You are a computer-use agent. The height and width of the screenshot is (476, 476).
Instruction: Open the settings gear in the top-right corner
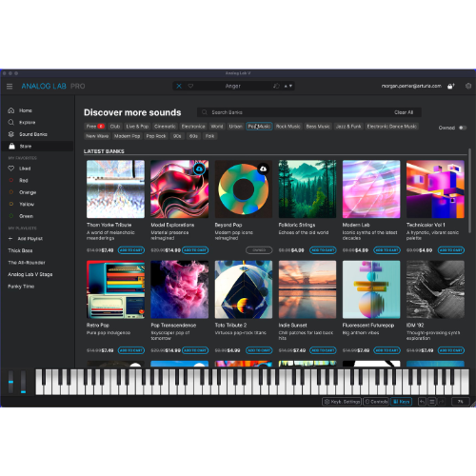[468, 86]
